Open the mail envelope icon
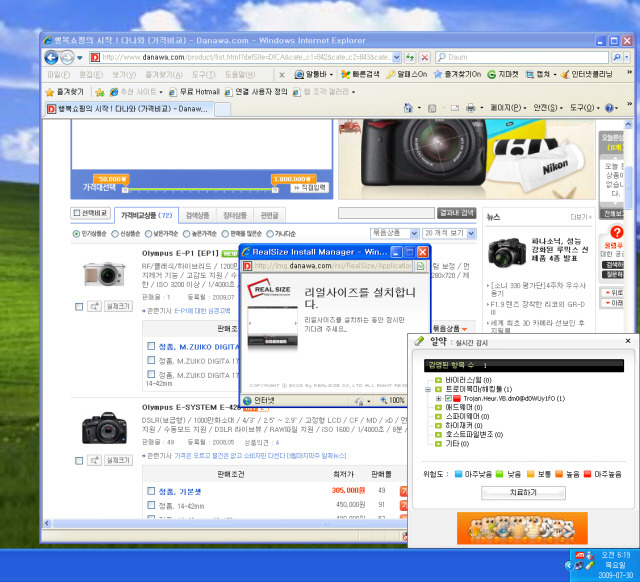Screen dimensions: 640x582 [x=455, y=108]
